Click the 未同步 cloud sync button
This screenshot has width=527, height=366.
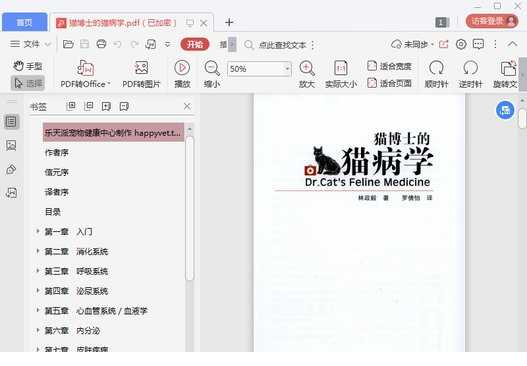coord(412,44)
